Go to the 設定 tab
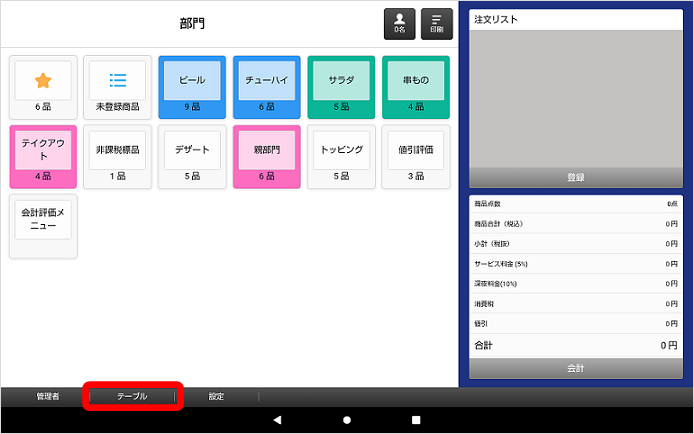Image resolution: width=694 pixels, height=434 pixels. 216,396
